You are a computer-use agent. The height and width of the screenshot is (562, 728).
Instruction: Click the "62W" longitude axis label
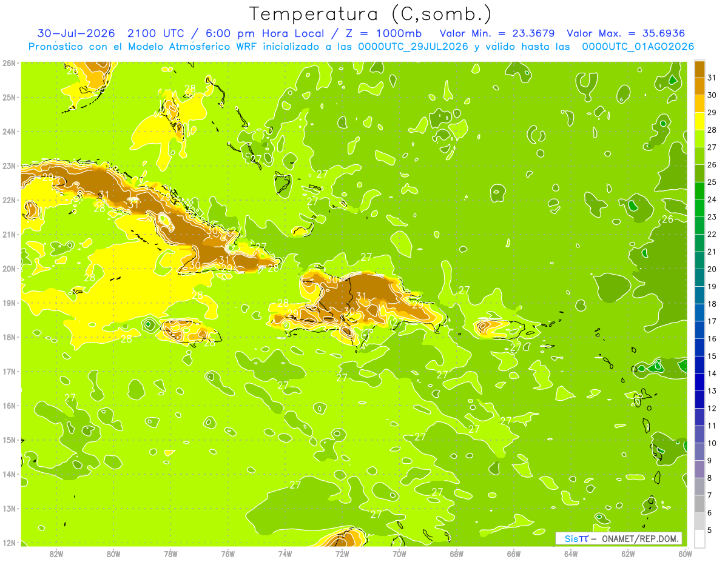pos(628,554)
